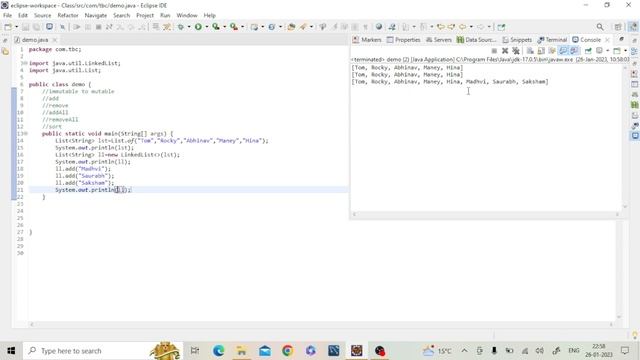The image size is (640, 360).
Task: Open the Navigate menu
Action: 96,16
